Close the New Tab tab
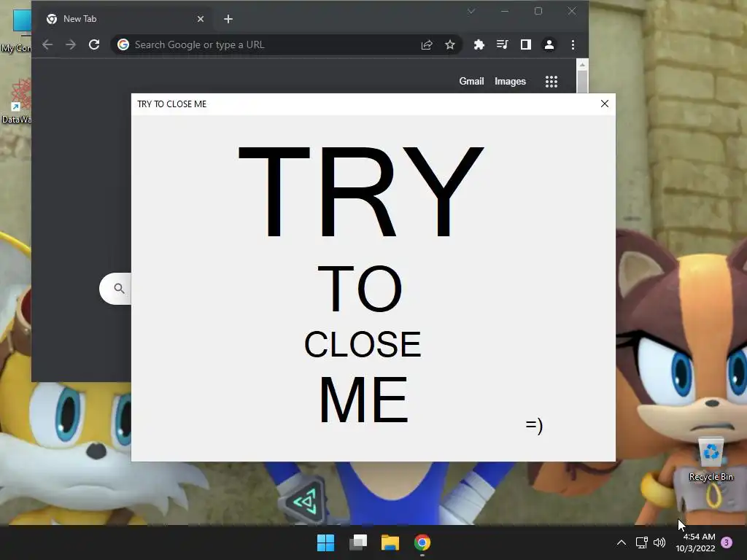This screenshot has width=747, height=560. (x=201, y=19)
